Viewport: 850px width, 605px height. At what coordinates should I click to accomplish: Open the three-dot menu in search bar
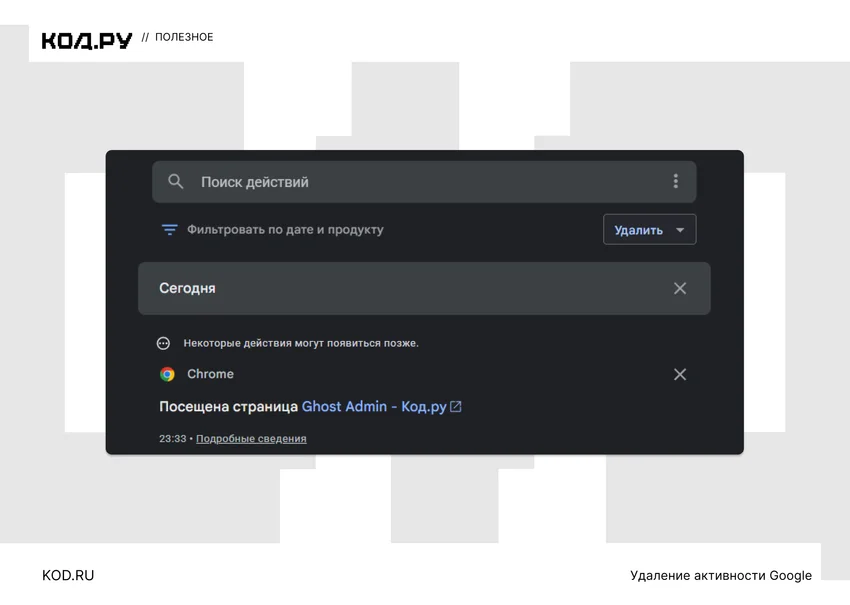pos(675,181)
